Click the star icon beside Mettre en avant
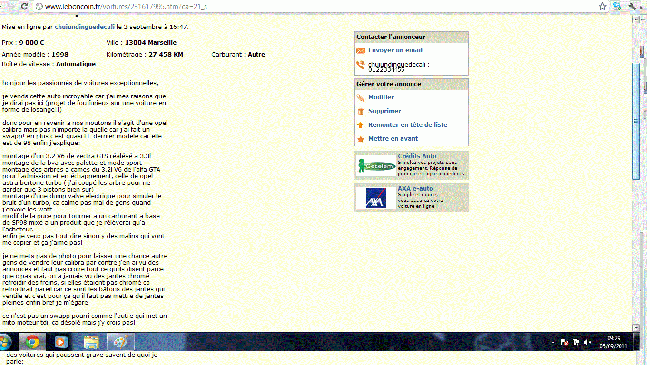The image size is (650, 365). pyautogui.click(x=360, y=139)
